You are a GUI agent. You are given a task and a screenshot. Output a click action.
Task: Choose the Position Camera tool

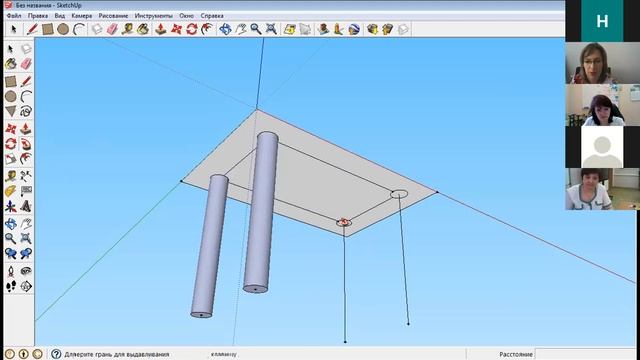[11, 271]
